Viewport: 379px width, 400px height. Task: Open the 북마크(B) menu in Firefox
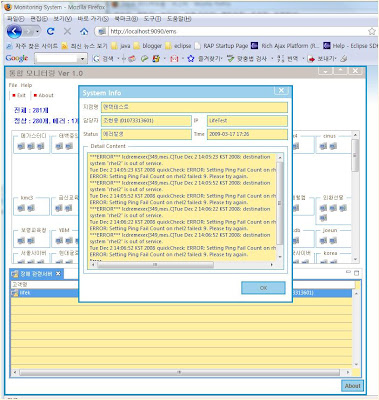click(126, 19)
